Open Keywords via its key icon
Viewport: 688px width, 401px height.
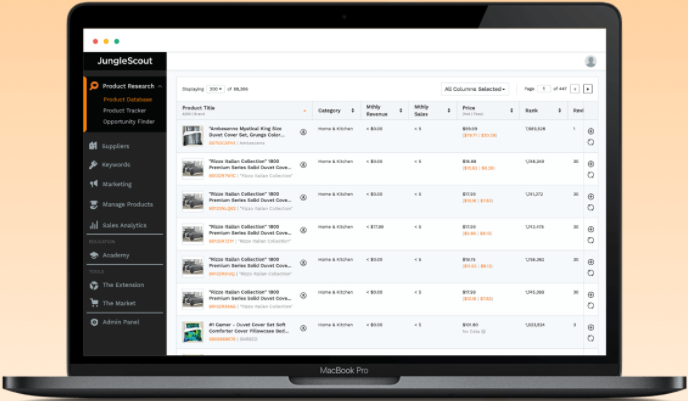pyautogui.click(x=93, y=165)
